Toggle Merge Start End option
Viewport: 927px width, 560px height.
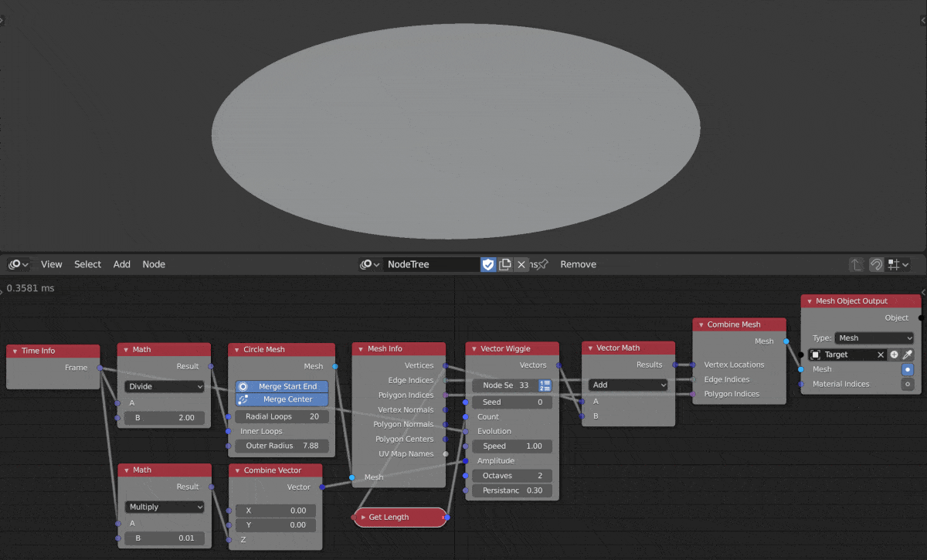(282, 386)
